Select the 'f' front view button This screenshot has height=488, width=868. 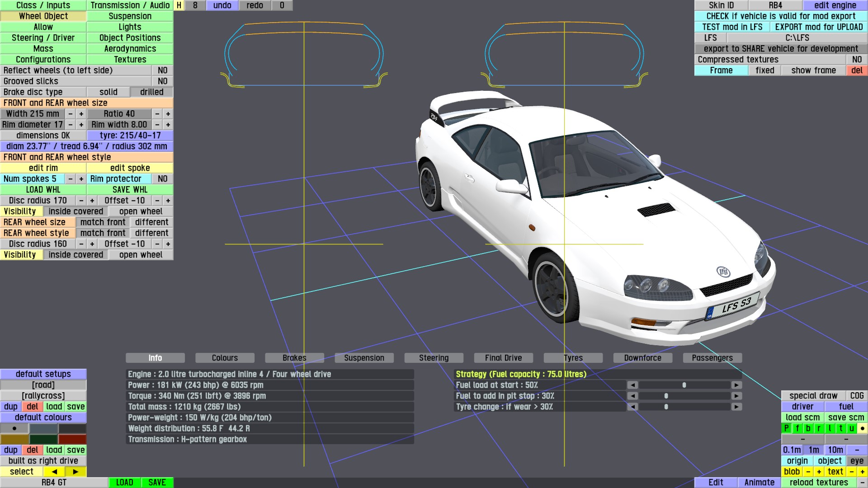tap(797, 428)
